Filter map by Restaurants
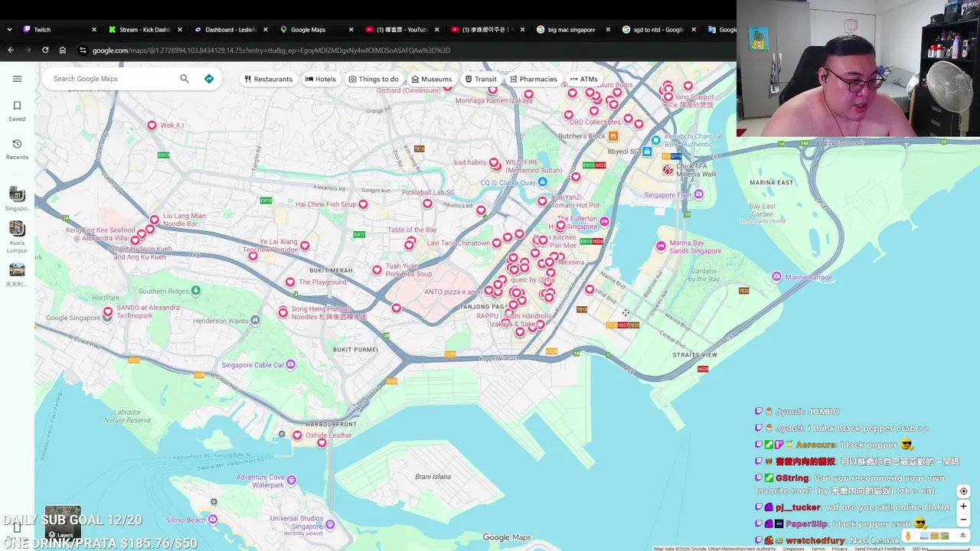The height and width of the screenshot is (551, 980). 269,79
